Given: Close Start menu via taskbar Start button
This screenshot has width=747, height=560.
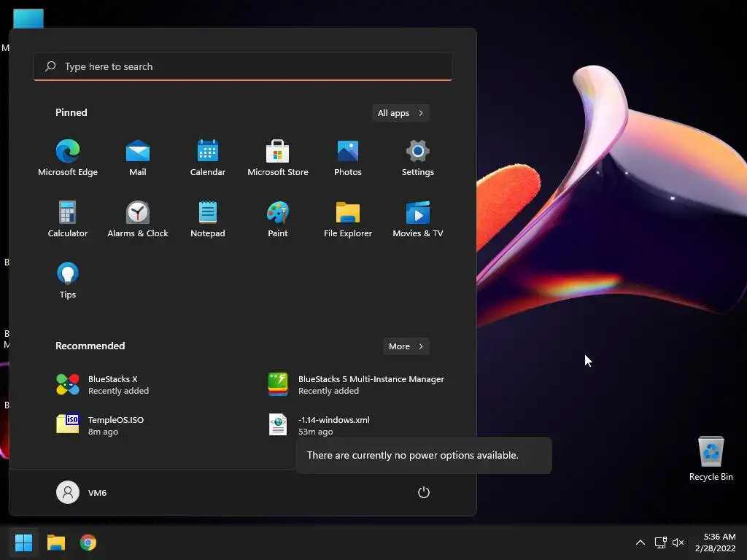Looking at the screenshot, I should coord(23,542).
